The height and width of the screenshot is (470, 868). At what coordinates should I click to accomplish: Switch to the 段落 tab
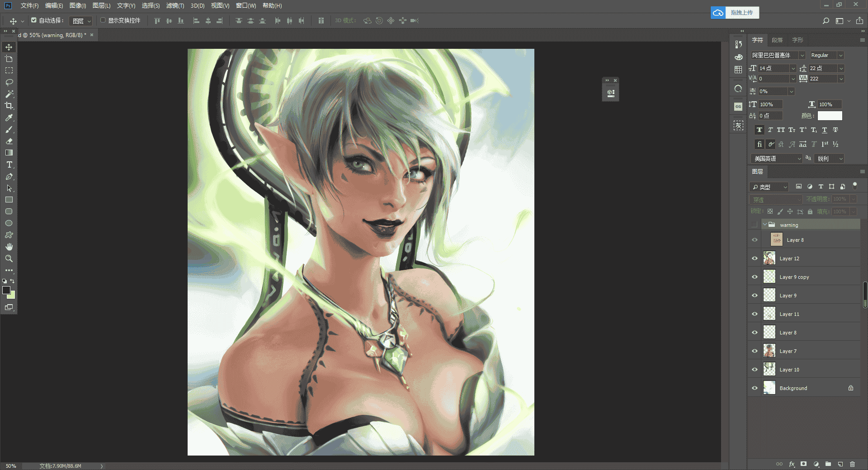(x=777, y=40)
